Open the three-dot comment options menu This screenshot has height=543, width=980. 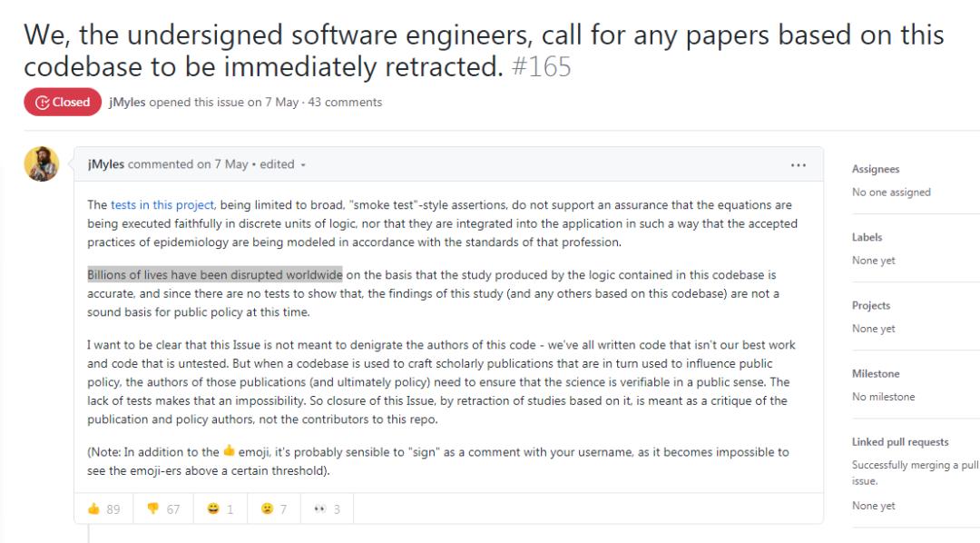(x=799, y=165)
